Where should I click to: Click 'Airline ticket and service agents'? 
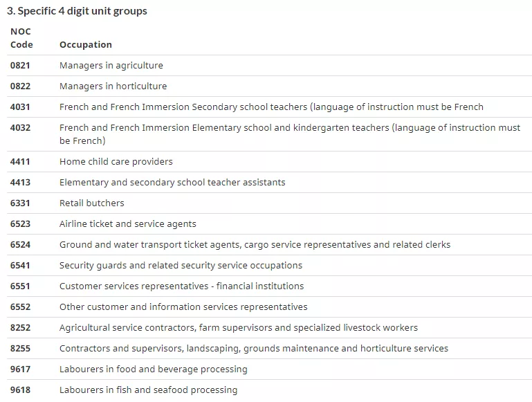[127, 223]
